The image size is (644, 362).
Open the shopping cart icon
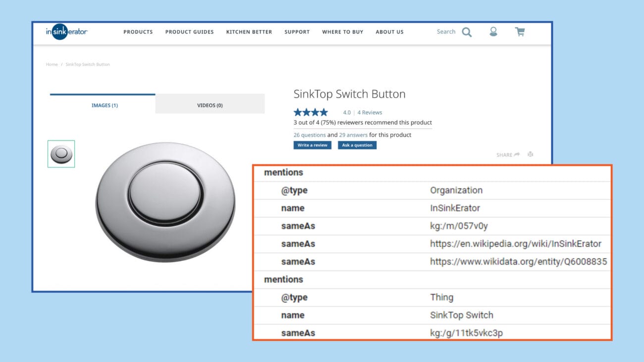point(520,31)
